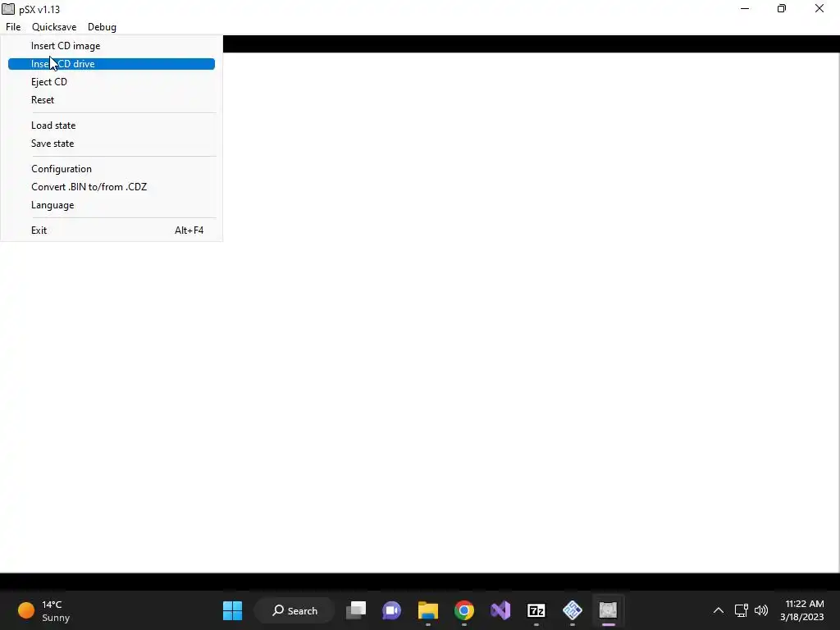
Task: Show hidden system tray icons
Action: tap(719, 610)
